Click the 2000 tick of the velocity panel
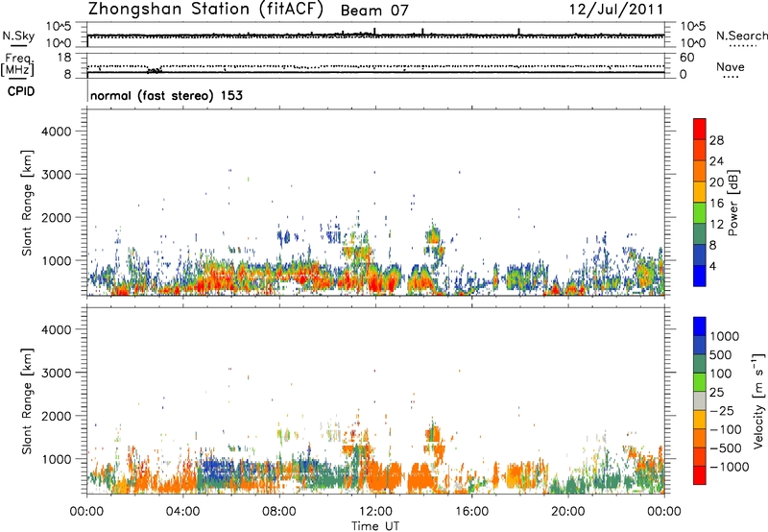The height and width of the screenshot is (532, 768). [57, 416]
